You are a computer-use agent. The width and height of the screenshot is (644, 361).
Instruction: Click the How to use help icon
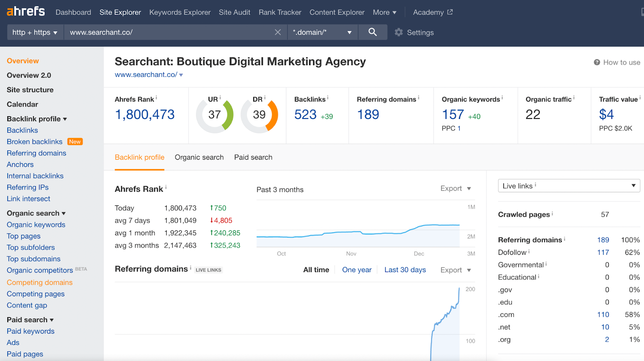point(597,62)
